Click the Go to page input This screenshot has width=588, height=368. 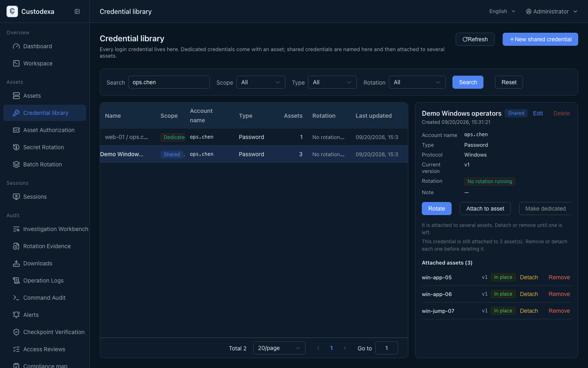(x=387, y=348)
